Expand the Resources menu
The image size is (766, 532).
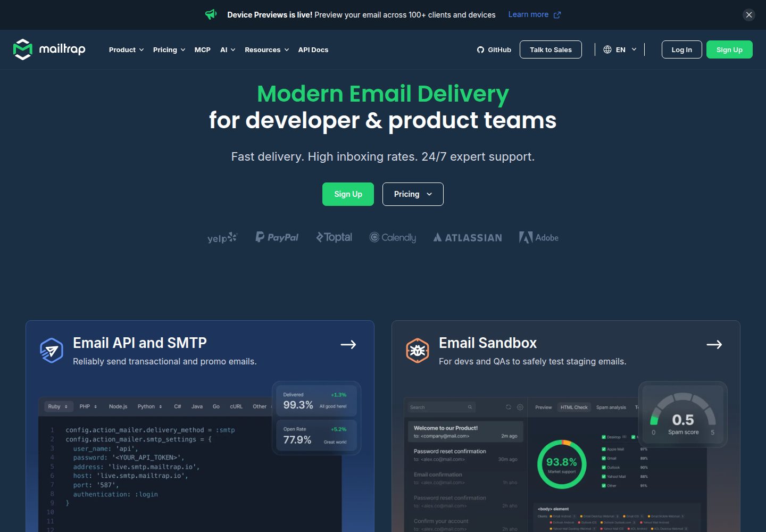(x=267, y=49)
